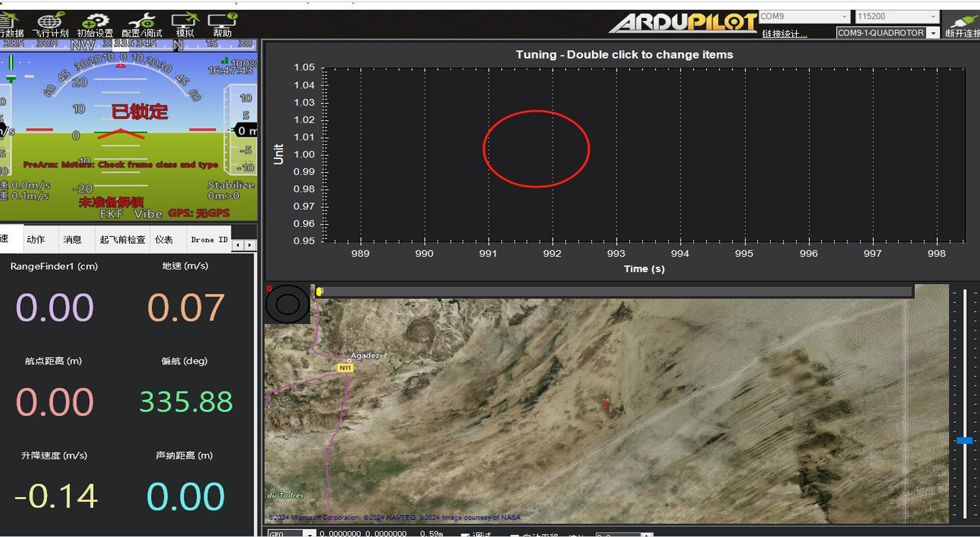This screenshot has width=980, height=537.
Task: Click the 断开连接 disconnect plug icon
Action: click(x=962, y=24)
